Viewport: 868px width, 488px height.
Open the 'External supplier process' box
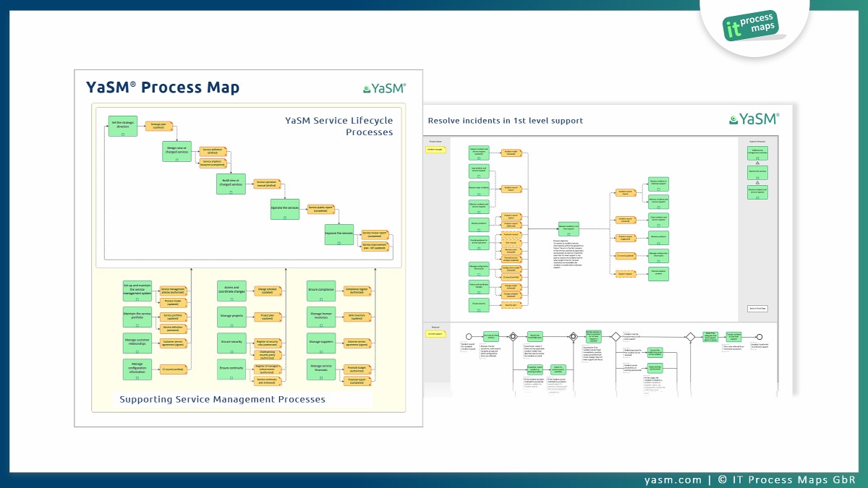coord(658,275)
